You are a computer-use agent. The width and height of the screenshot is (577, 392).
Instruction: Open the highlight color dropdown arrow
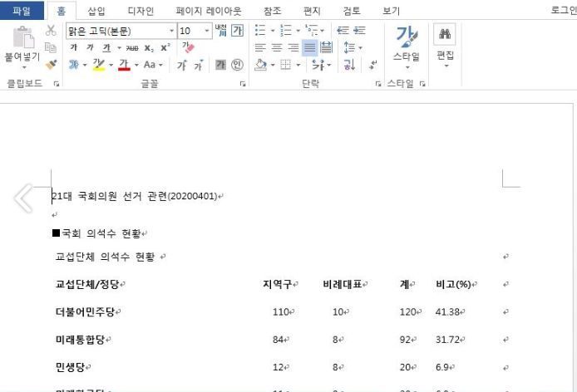(111, 65)
